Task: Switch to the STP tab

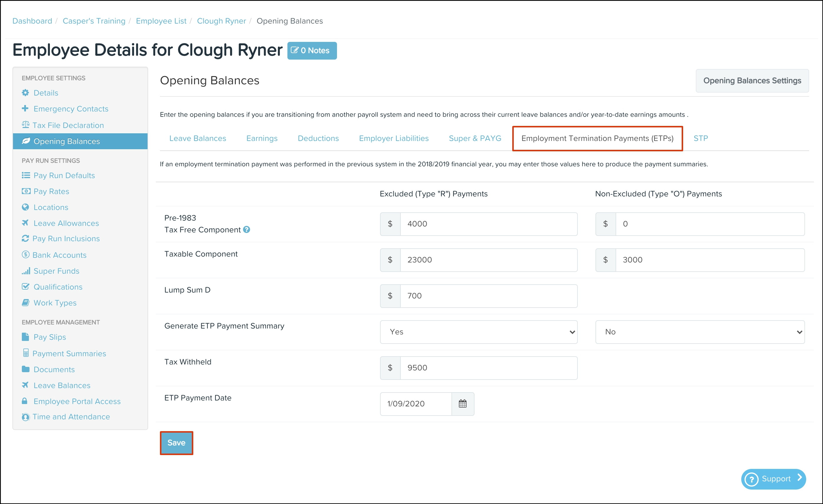Action: 701,138
